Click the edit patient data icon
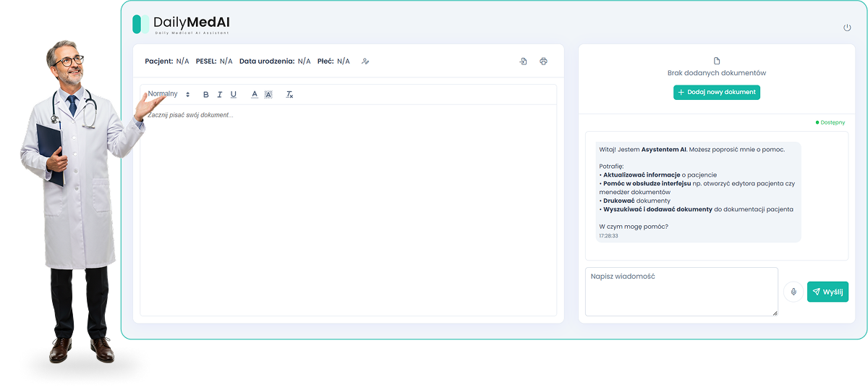The height and width of the screenshot is (388, 868). pyautogui.click(x=366, y=62)
